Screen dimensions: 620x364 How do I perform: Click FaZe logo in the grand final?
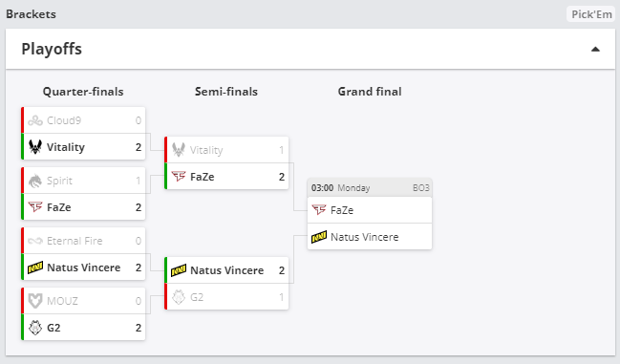[319, 210]
